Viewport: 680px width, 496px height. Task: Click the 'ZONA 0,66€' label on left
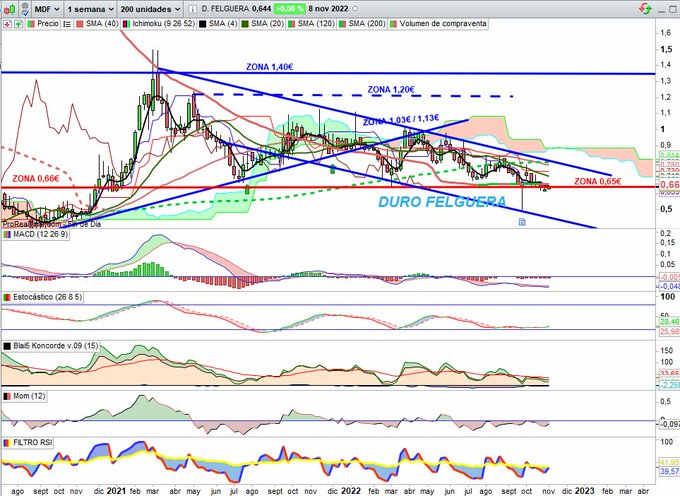pos(36,179)
